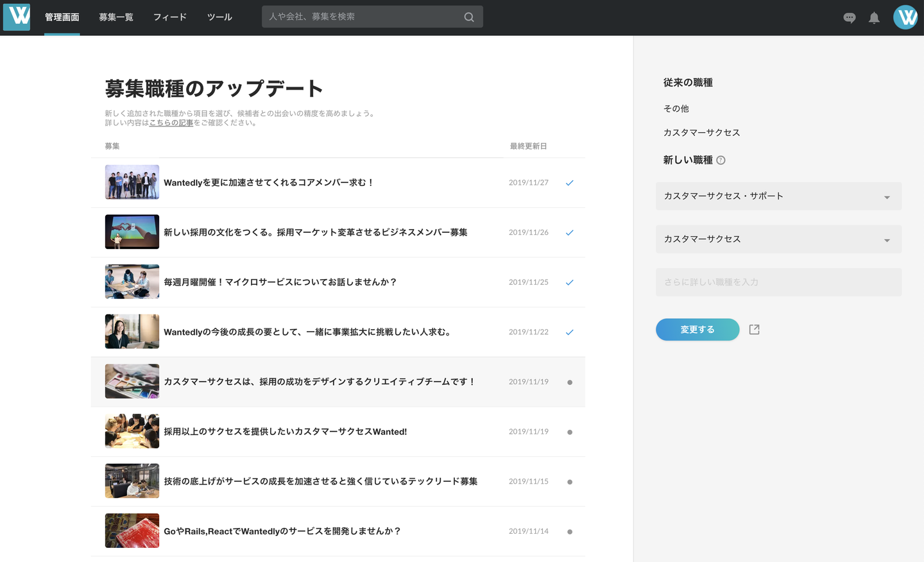Open the Wantedlyの今後の成長の要 posting
924x562 pixels.
tap(308, 332)
